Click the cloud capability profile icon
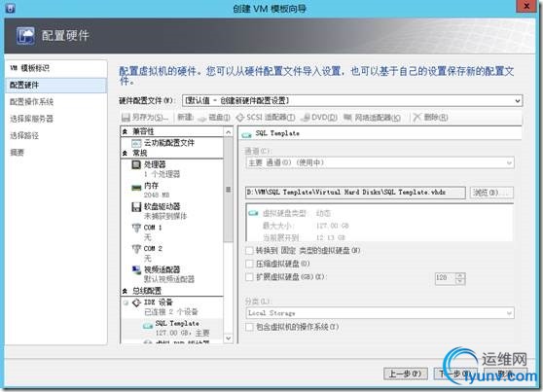This screenshot has width=543, height=392. tap(136, 143)
